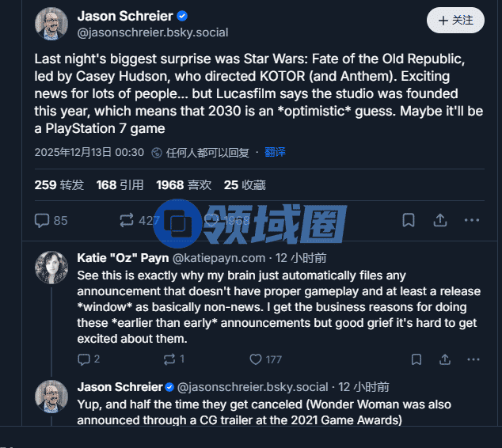The height and width of the screenshot is (448, 502).
Task: Share the main post via share icon
Action: coord(440,220)
